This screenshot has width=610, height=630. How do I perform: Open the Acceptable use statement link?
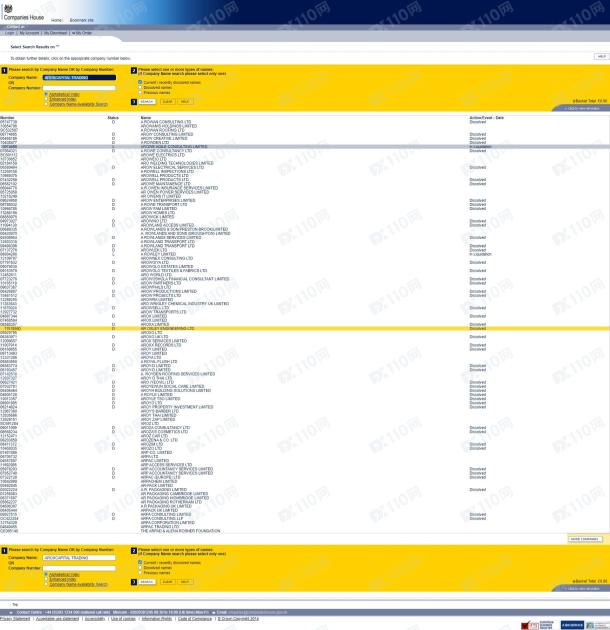pos(57,619)
